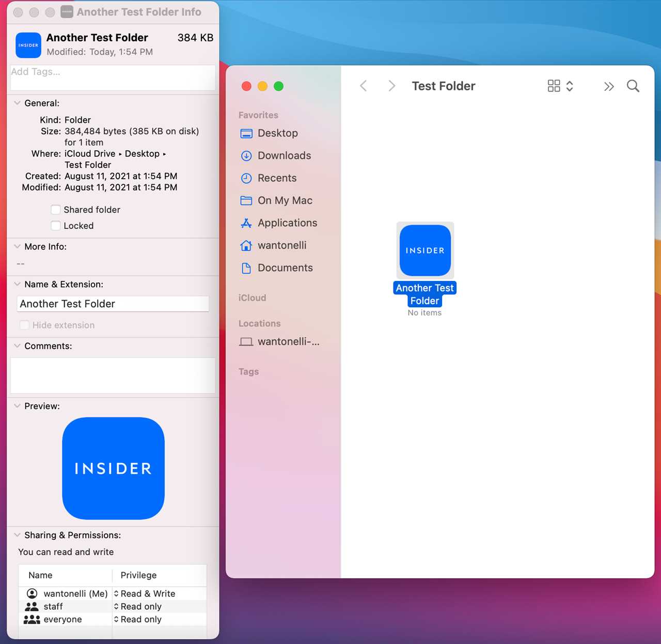Select Desktop in the sidebar
Viewport: 661px width, 644px height.
tap(278, 133)
